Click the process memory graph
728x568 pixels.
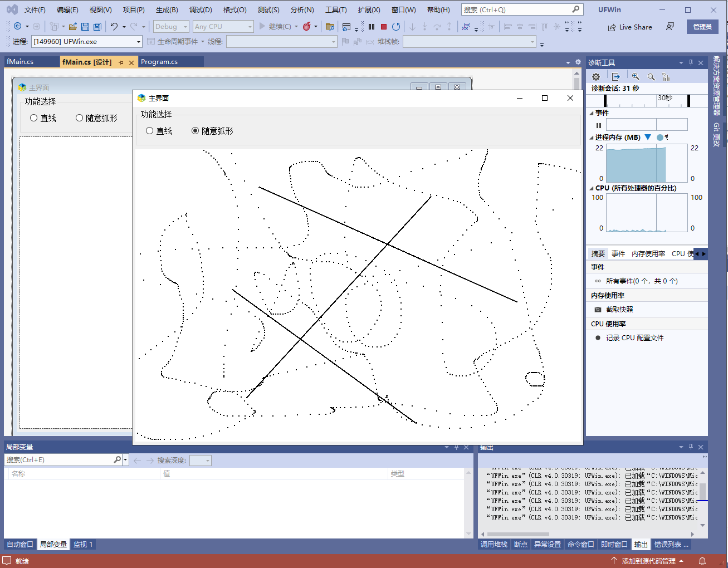click(x=647, y=163)
